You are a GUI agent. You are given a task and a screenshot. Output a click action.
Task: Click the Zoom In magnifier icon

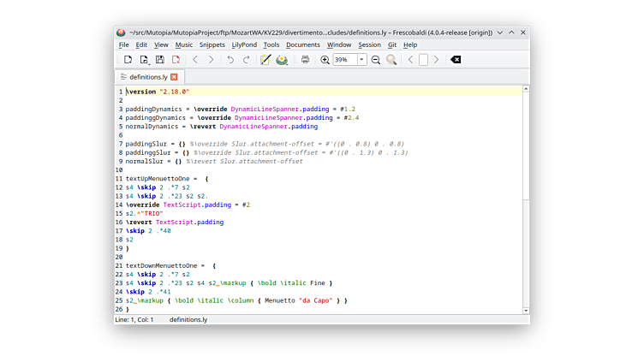click(x=325, y=60)
